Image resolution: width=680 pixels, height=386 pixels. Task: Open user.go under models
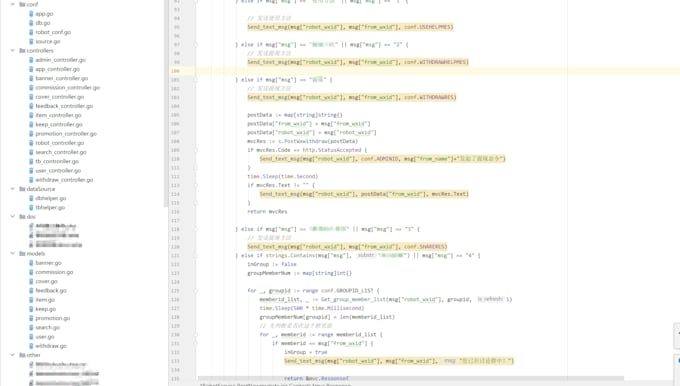(x=45, y=337)
